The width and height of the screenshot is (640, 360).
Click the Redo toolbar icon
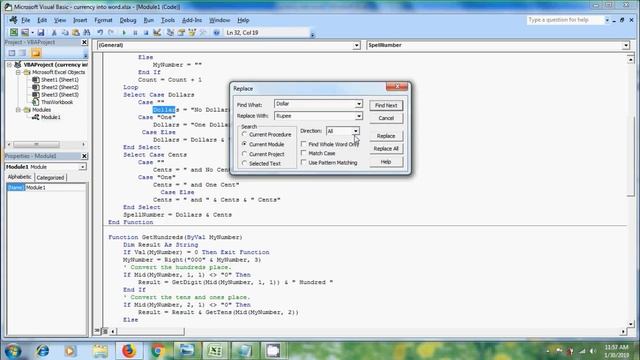(111, 32)
